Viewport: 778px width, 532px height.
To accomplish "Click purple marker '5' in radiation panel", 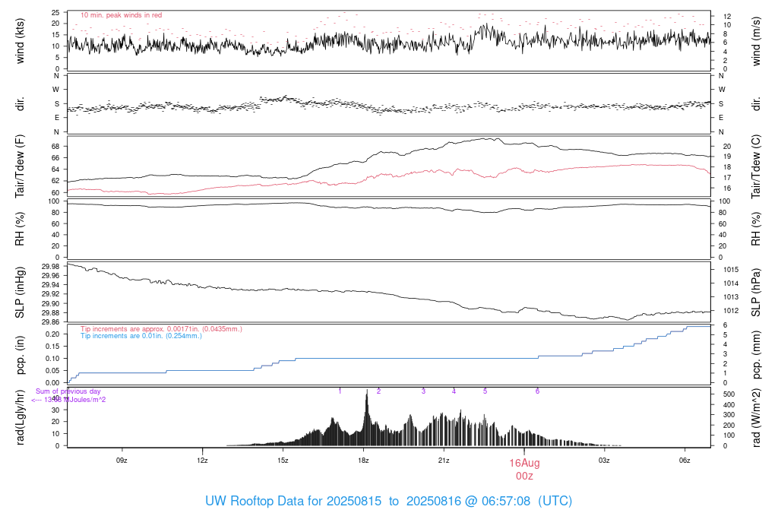I will click(485, 391).
